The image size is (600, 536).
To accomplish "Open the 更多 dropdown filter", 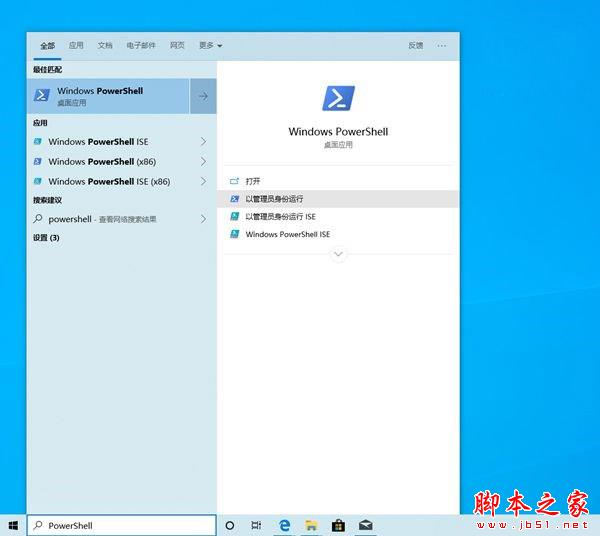I will [210, 46].
